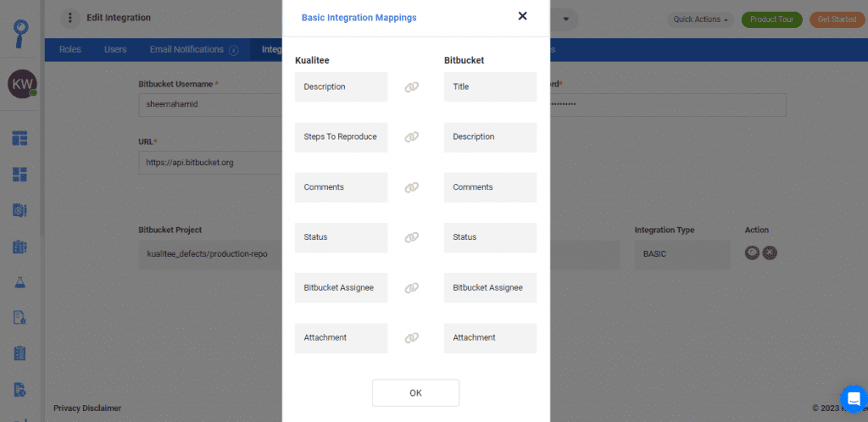The width and height of the screenshot is (868, 422).
Task: Close the Basic Integration Mappings dialog
Action: click(522, 16)
